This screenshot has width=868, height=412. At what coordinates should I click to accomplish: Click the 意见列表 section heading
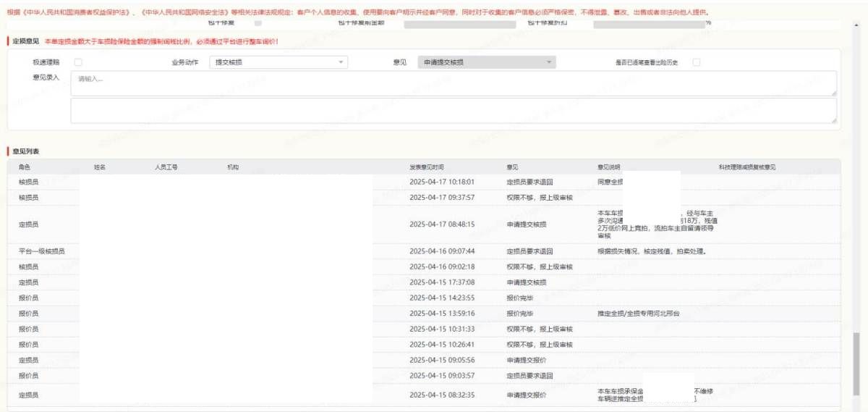(x=26, y=151)
